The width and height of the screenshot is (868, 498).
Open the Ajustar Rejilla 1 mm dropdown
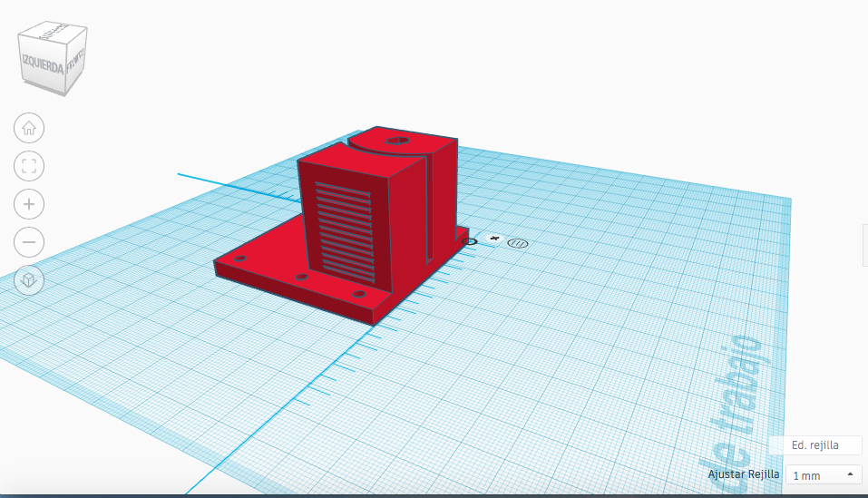824,475
